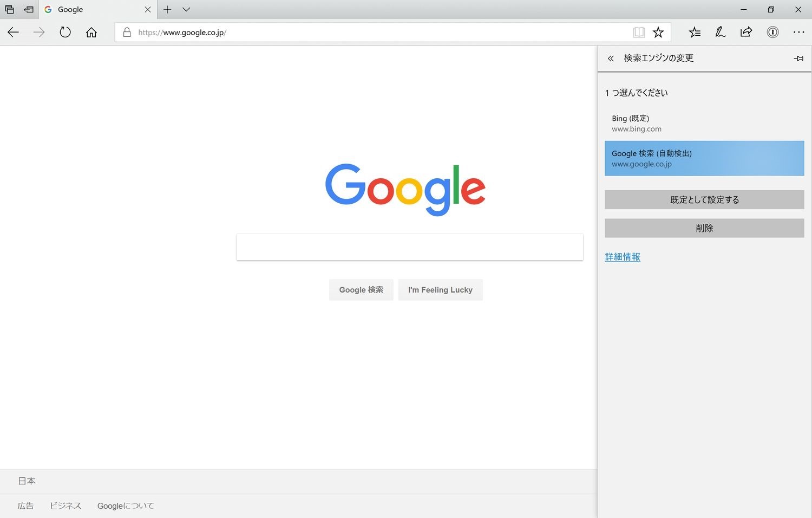812x518 pixels.
Task: Go to the home page
Action: click(91, 33)
